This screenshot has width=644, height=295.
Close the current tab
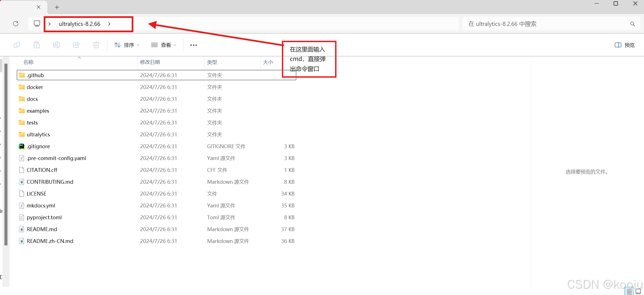[39, 7]
